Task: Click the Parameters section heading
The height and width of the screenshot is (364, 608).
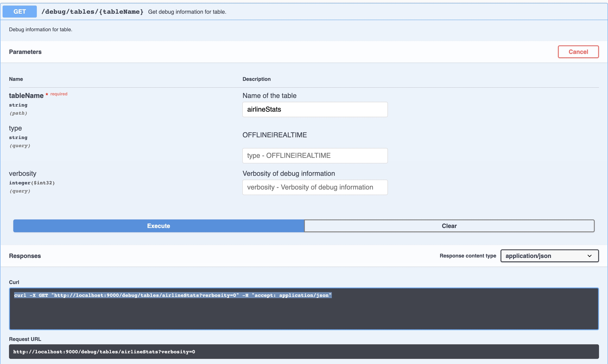Action: pos(25,52)
